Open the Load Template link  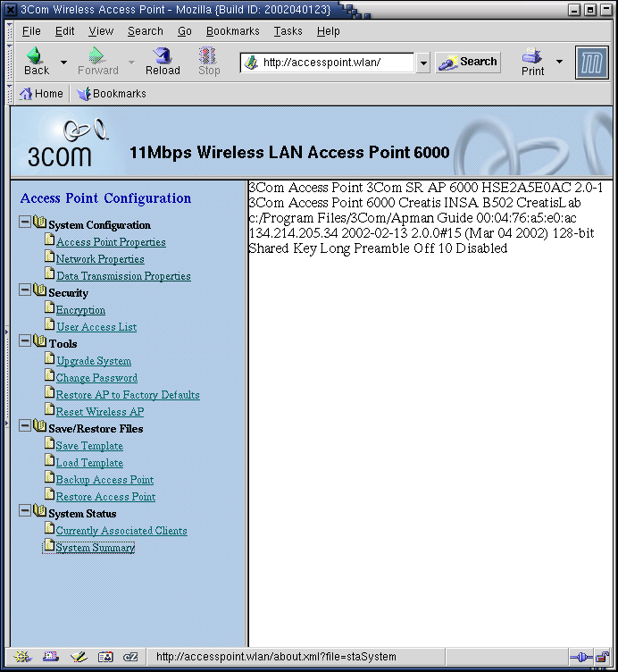[89, 463]
